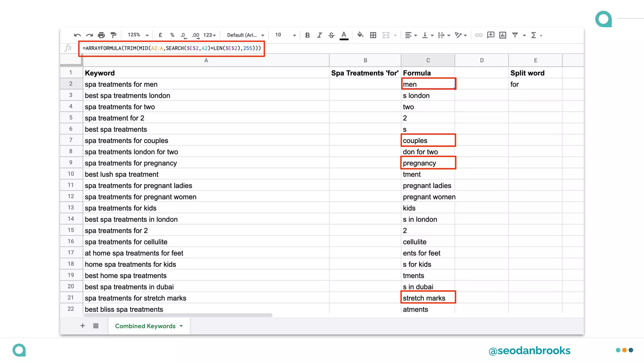The width and height of the screenshot is (644, 362).
Task: Insert a chart using chart icon
Action: pyautogui.click(x=503, y=35)
